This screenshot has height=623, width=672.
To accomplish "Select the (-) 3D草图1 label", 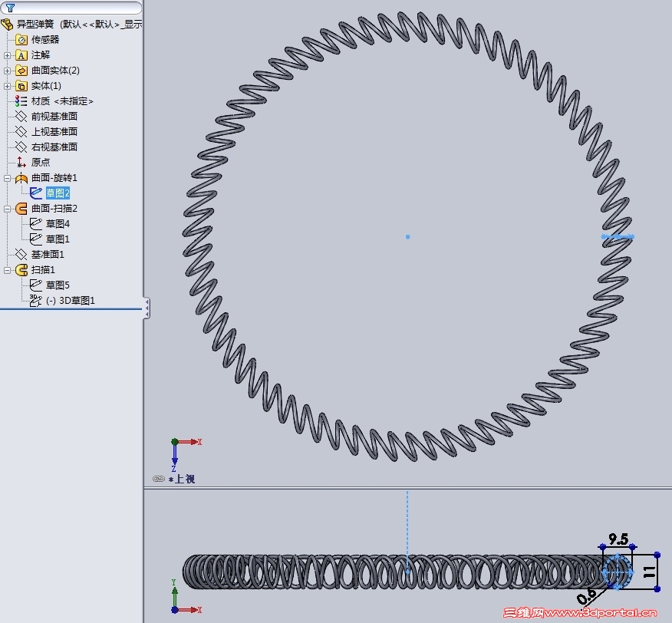I will point(71,301).
